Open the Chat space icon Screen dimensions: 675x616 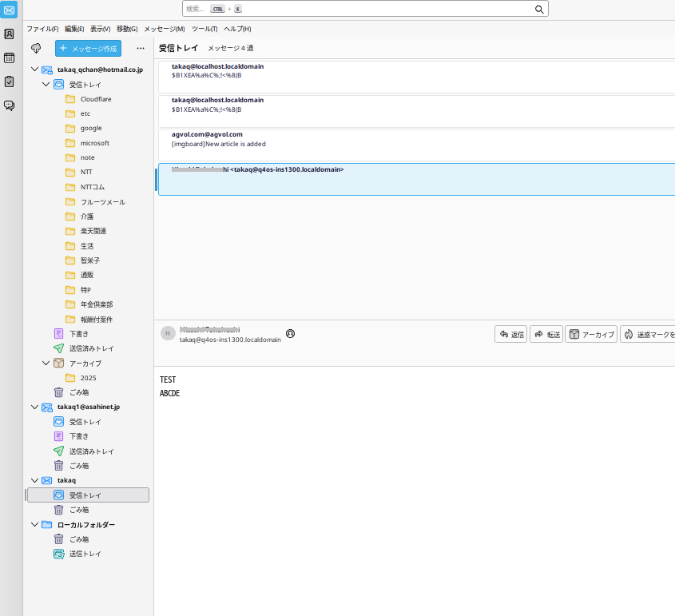click(9, 105)
